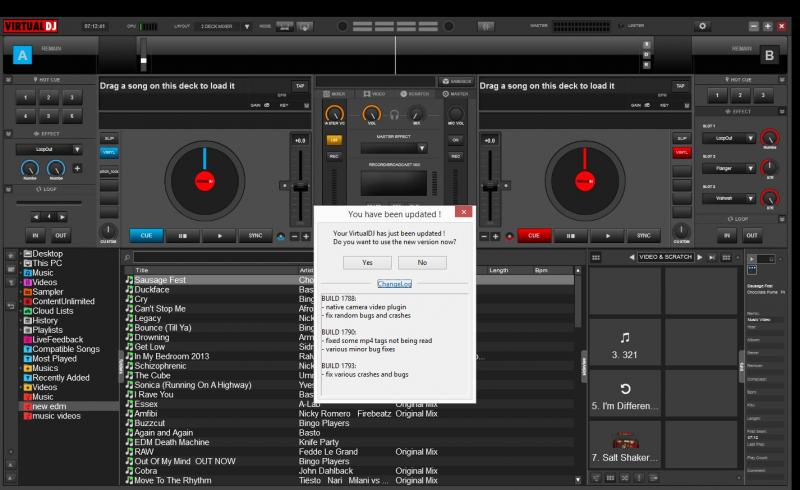Image resolution: width=800 pixels, height=490 pixels.
Task: Add effect slot plus on deck A
Action: (x=77, y=168)
